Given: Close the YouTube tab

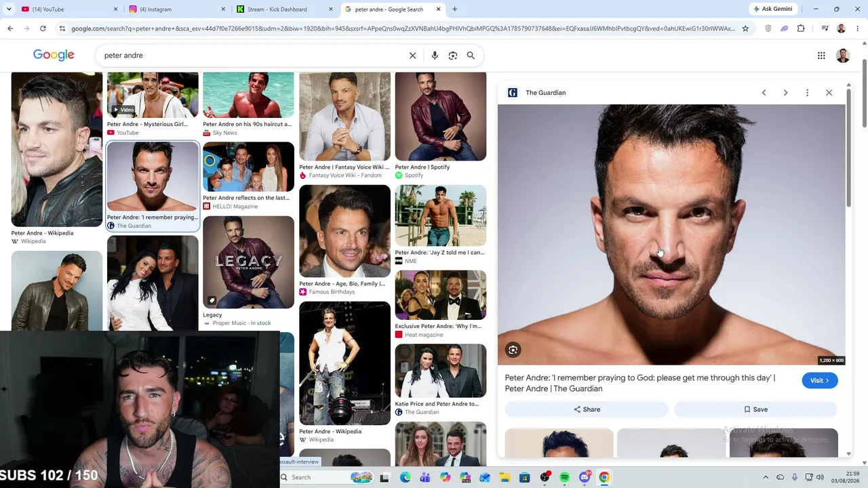Looking at the screenshot, I should point(115,9).
